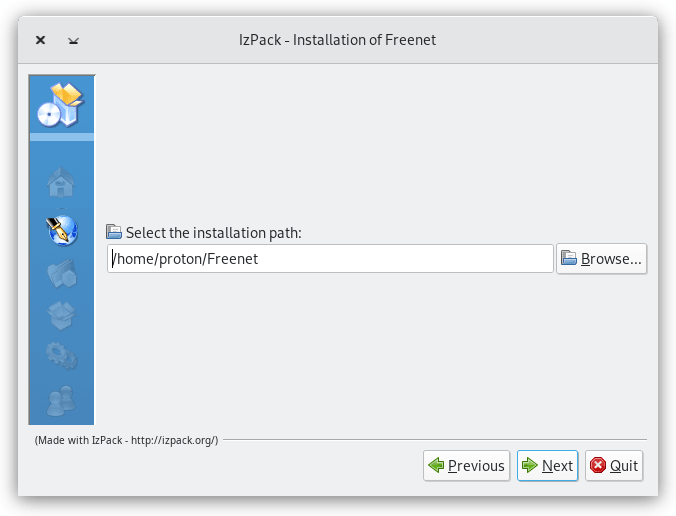This screenshot has height=516, width=676.
Task: Click the gears step icon in sidebar
Action: (61, 355)
